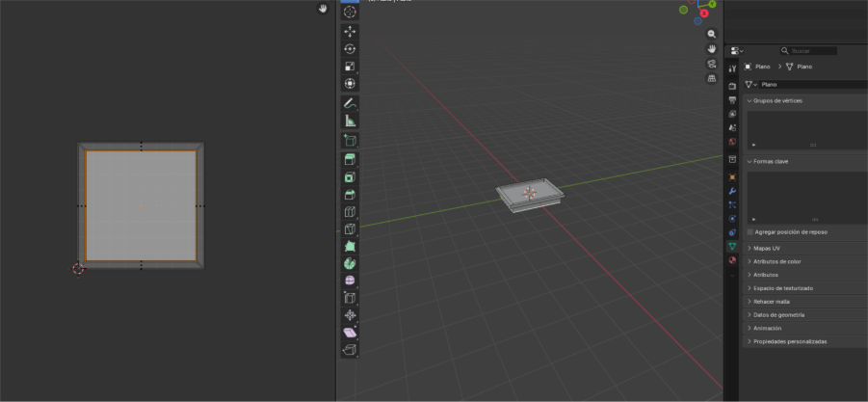This screenshot has width=868, height=402.
Task: Activate the Measure tool
Action: coord(350,121)
